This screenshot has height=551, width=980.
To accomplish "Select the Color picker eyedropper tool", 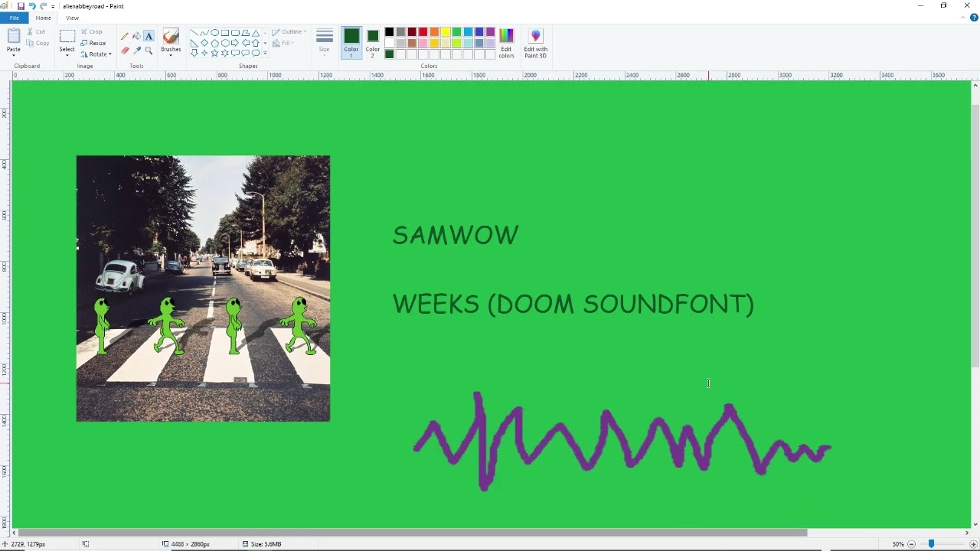I will tap(136, 51).
